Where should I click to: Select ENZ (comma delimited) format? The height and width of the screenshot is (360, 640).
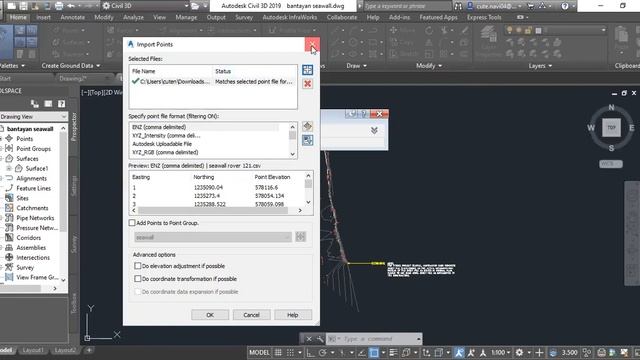pyautogui.click(x=159, y=127)
